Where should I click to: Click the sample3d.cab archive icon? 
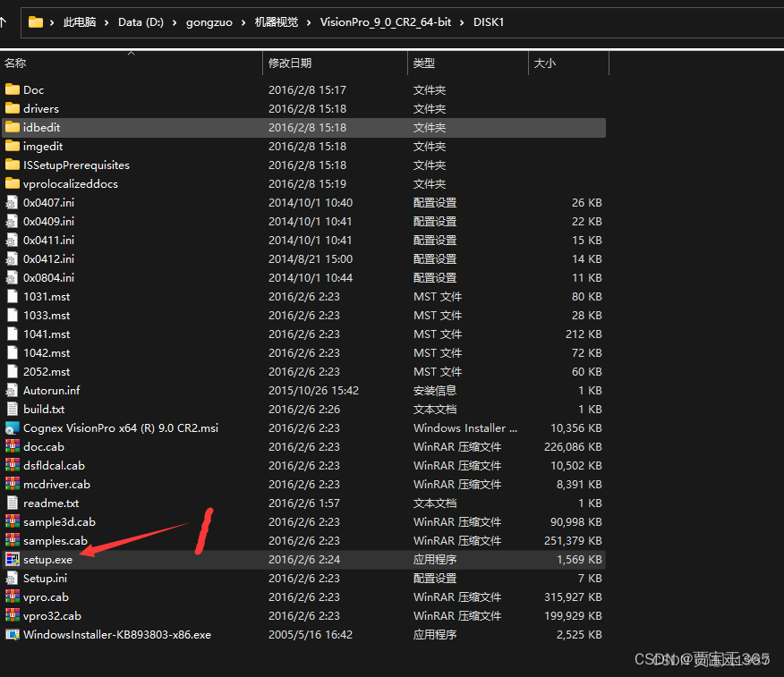point(12,521)
